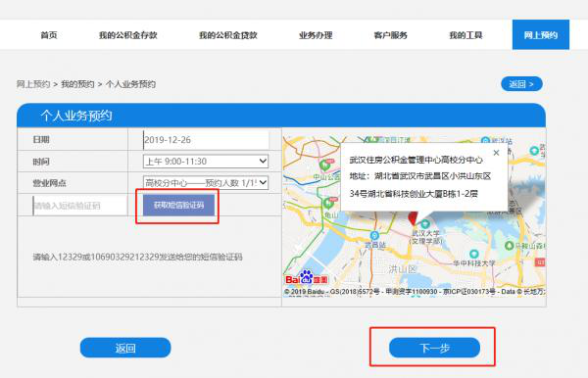Expand the 营业网点 dropdown 高校分中心
The height and width of the screenshot is (378, 588).
[206, 182]
